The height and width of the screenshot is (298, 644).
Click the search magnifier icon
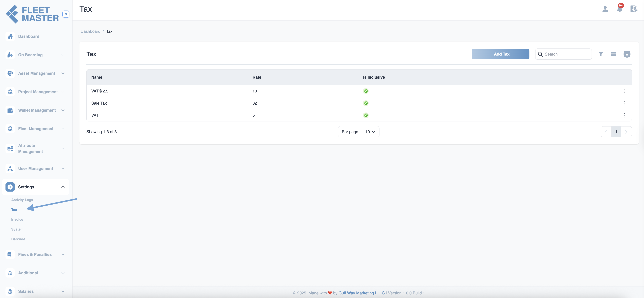(540, 54)
